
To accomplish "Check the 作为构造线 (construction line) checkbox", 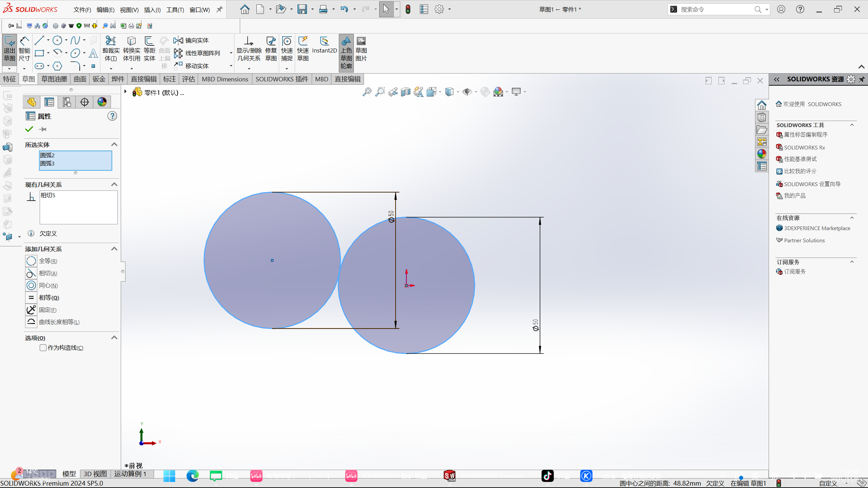I will coord(43,348).
